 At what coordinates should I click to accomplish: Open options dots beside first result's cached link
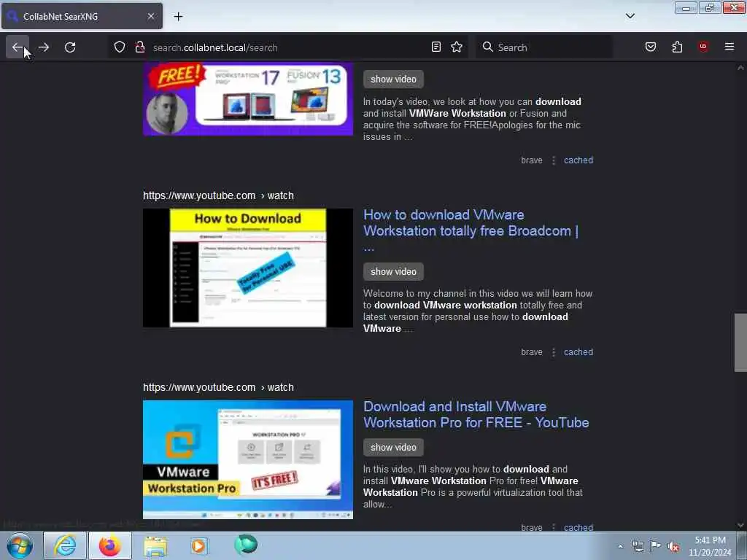click(x=554, y=160)
